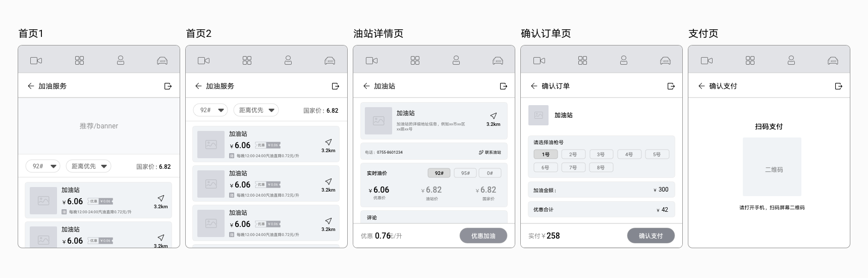
Task: Open the apps grid icon in 首页2
Action: pos(247,61)
